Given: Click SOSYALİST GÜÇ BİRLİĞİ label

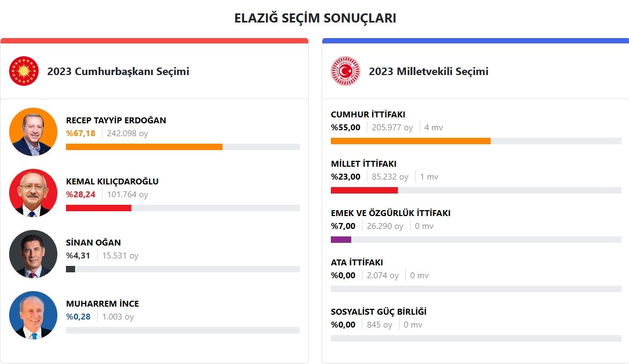Looking at the screenshot, I should [379, 311].
